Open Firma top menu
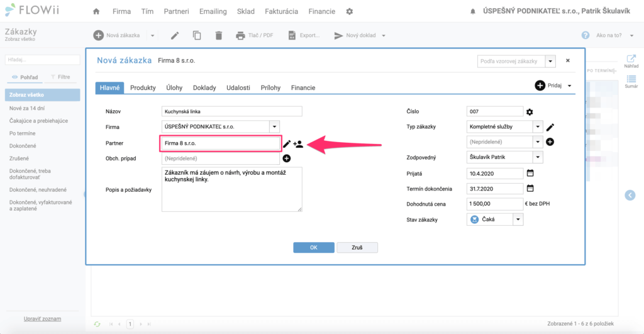644x334 pixels. point(121,11)
